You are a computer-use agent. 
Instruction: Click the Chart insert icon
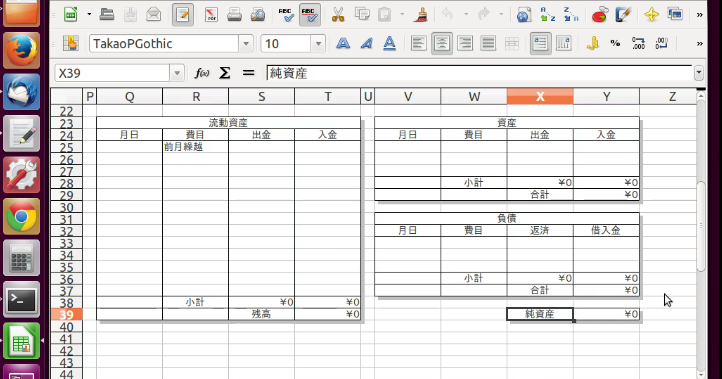(x=599, y=15)
